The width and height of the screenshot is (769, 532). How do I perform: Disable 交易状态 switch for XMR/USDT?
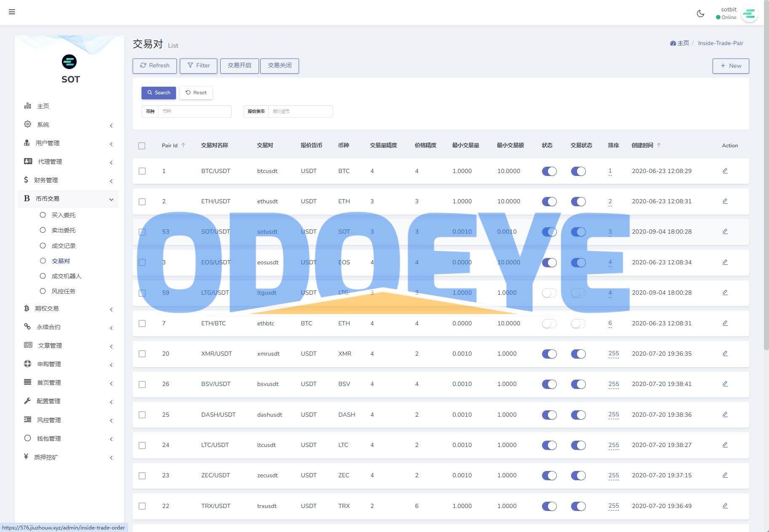pyautogui.click(x=578, y=354)
